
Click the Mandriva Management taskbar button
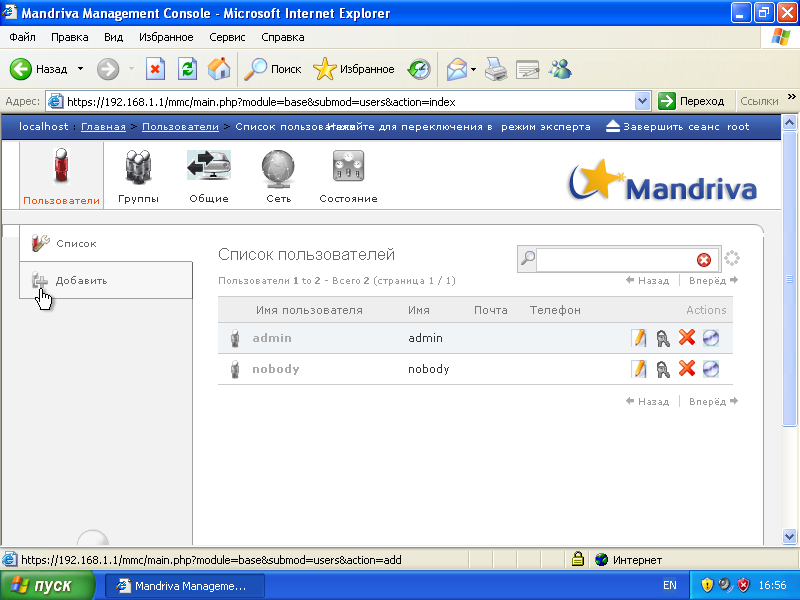pyautogui.click(x=185, y=586)
